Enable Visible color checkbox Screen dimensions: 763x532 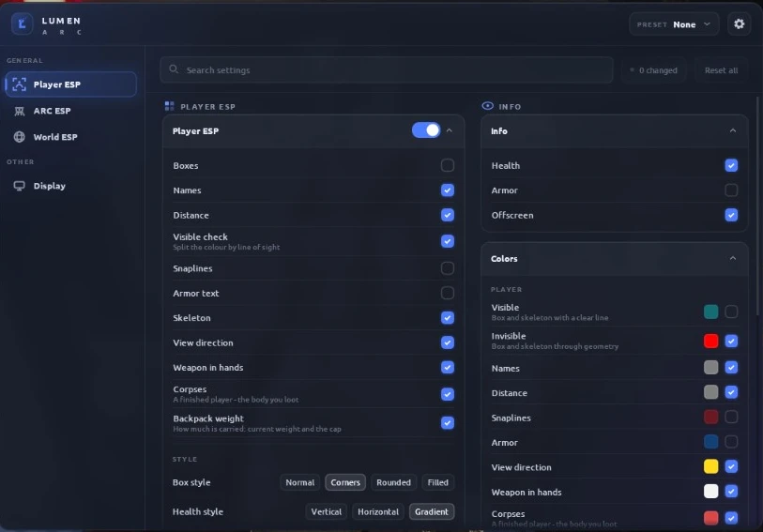pyautogui.click(x=731, y=312)
